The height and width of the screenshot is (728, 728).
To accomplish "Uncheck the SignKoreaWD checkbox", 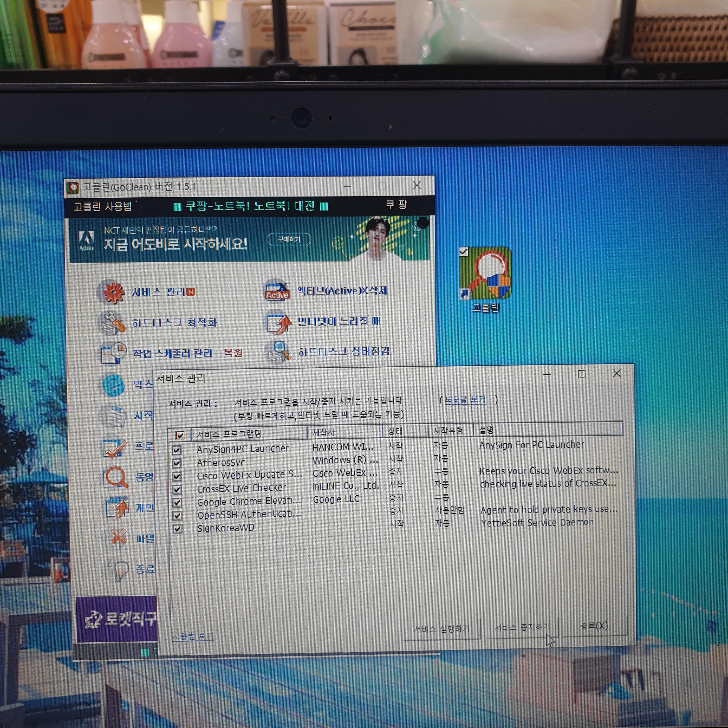I will (x=177, y=529).
